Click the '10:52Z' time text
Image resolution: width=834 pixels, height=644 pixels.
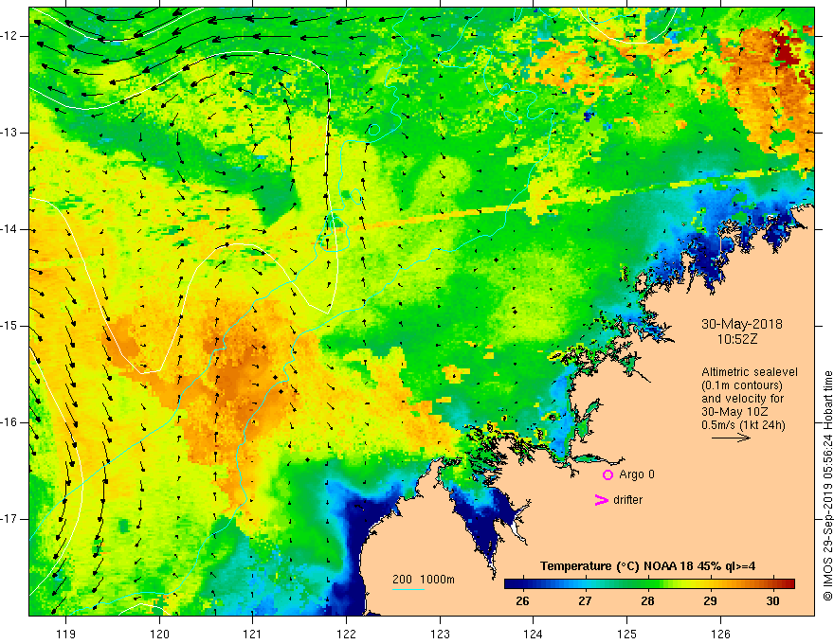pos(736,339)
